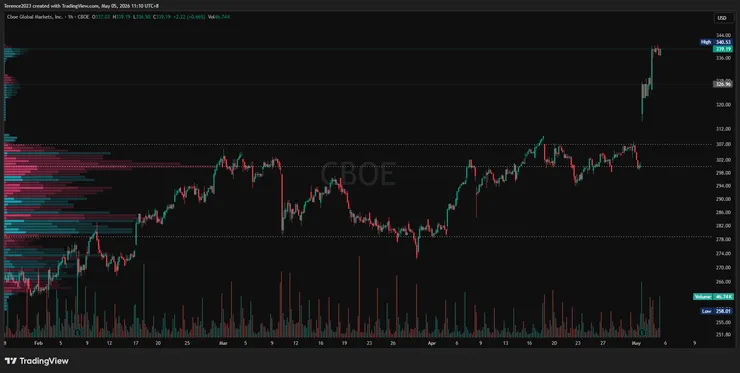
Task: Click the 344.00 price axis label
Action: pyautogui.click(x=723, y=35)
